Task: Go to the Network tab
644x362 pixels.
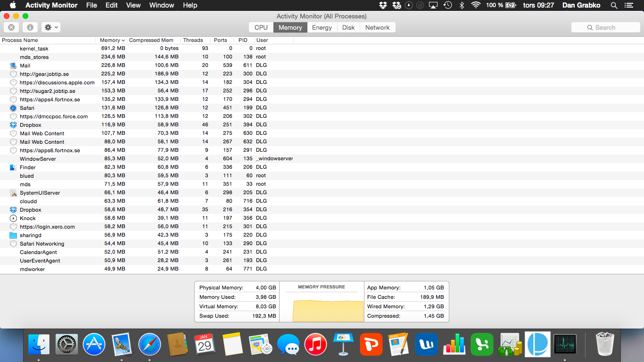Action: click(x=378, y=27)
